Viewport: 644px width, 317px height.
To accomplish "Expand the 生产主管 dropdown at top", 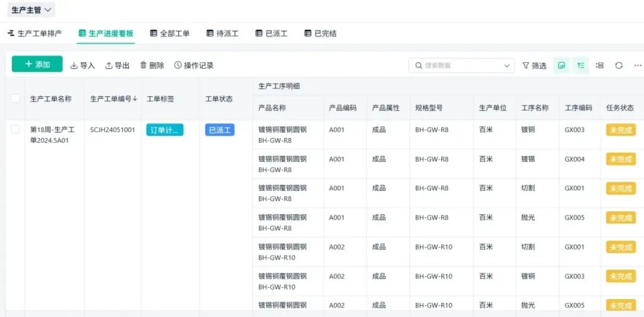I will click(x=32, y=10).
